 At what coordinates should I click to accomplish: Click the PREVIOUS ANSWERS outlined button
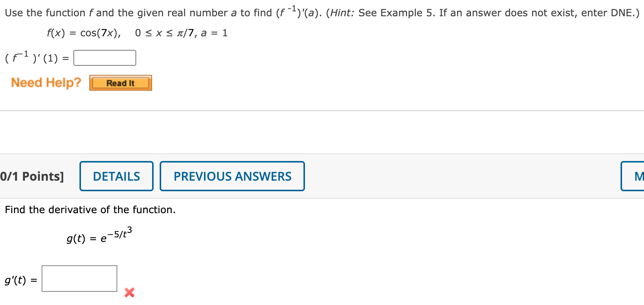click(232, 176)
